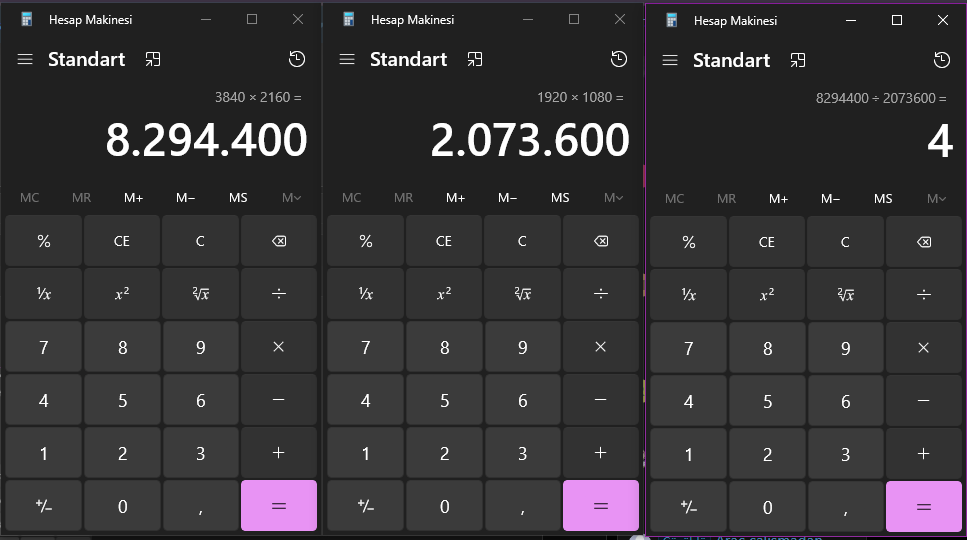
Task: Open the hamburger menu in the middle calculator
Action: click(x=347, y=59)
